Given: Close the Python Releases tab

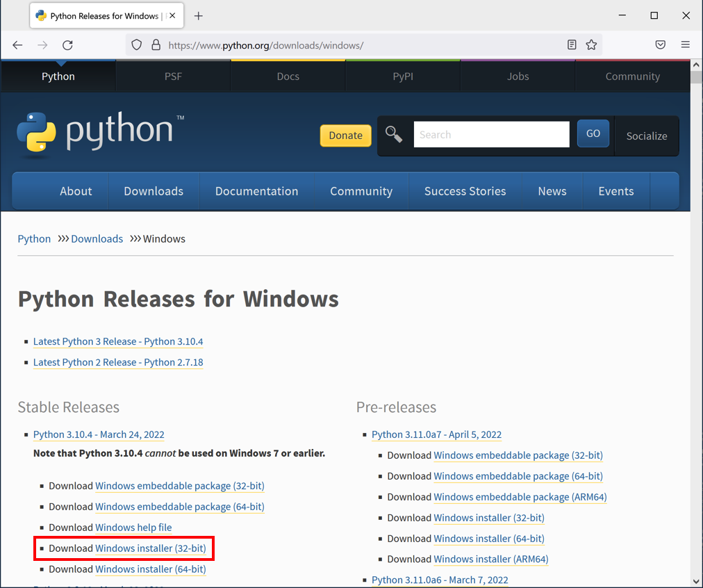Looking at the screenshot, I should 172,16.
